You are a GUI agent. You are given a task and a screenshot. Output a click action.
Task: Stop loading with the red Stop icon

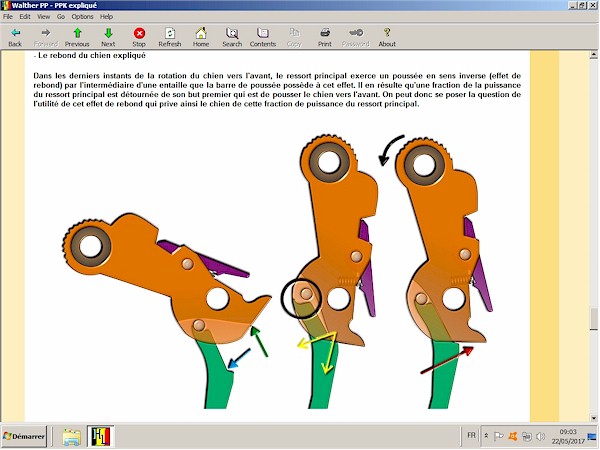[x=139, y=37]
